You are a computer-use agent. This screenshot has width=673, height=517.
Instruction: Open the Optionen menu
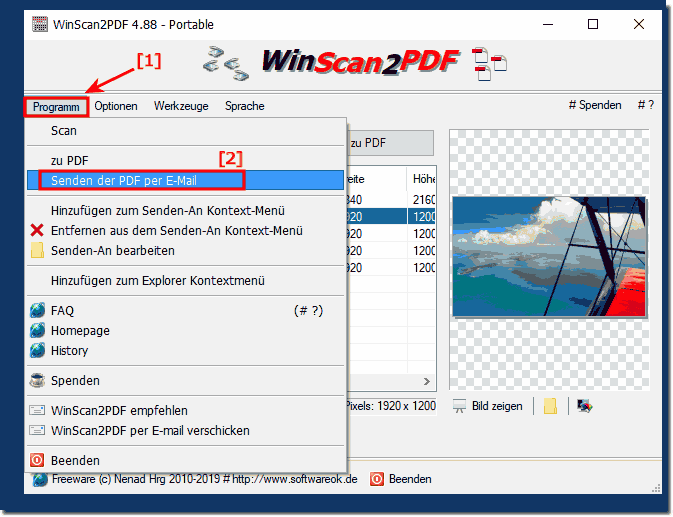click(x=116, y=106)
